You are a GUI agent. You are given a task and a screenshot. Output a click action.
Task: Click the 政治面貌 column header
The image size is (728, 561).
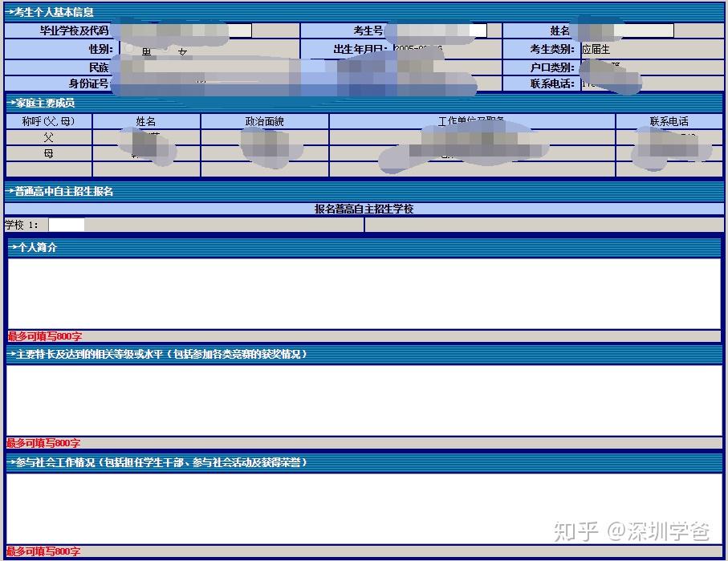[x=265, y=121]
